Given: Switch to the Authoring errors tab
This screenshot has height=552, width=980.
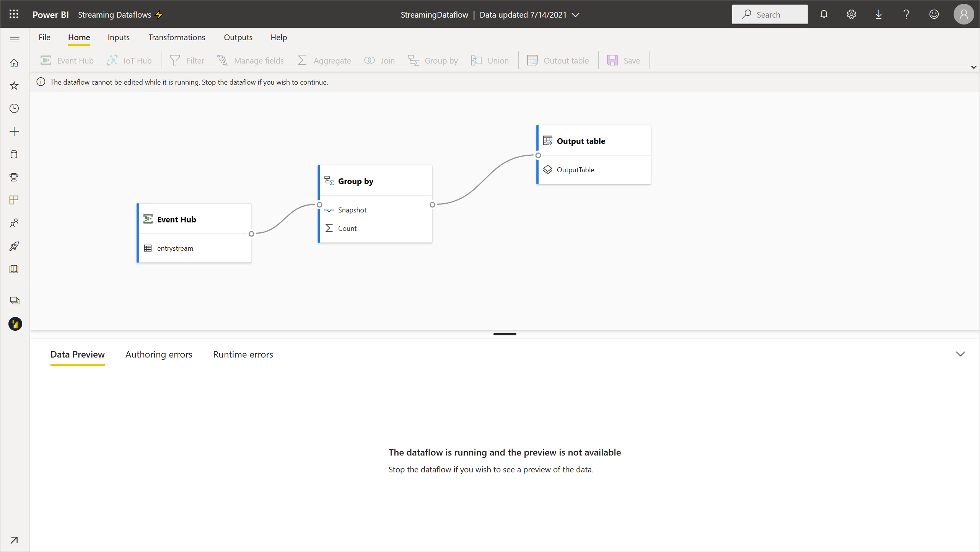Looking at the screenshot, I should point(159,354).
